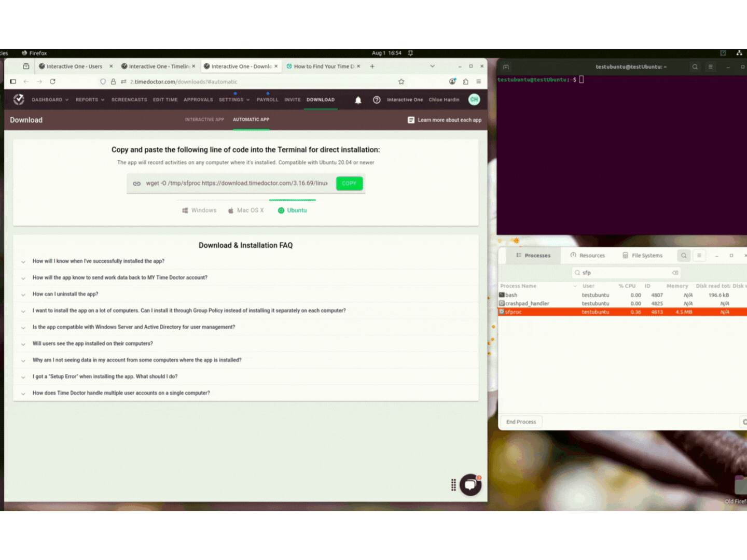The width and height of the screenshot is (747, 560).
Task: Clear the sfp search field
Action: click(675, 273)
